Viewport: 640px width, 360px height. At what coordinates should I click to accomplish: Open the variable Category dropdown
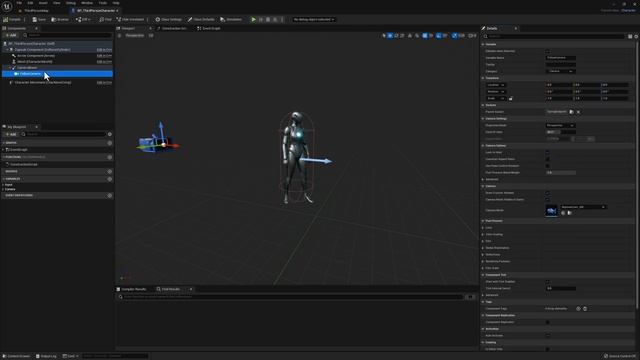(x=560, y=71)
